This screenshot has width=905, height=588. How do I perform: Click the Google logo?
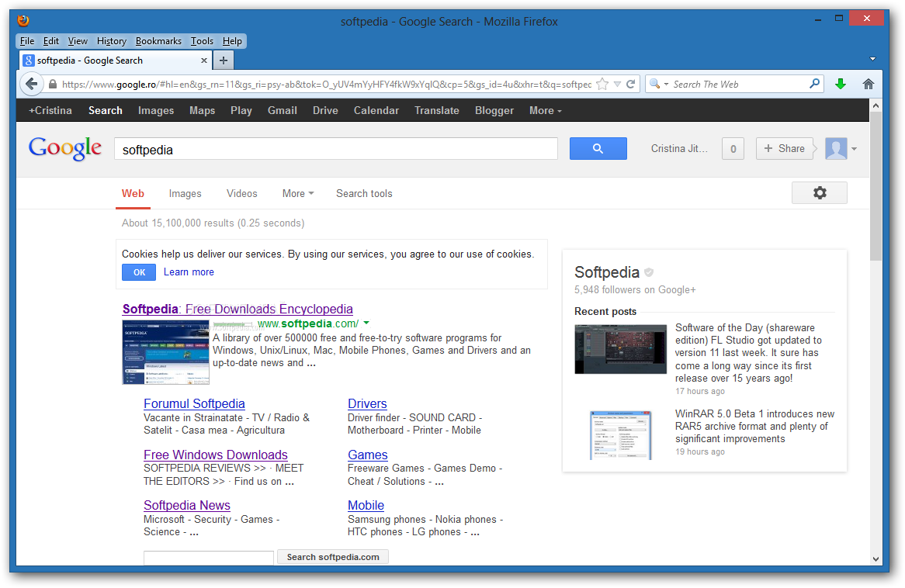tap(64, 149)
